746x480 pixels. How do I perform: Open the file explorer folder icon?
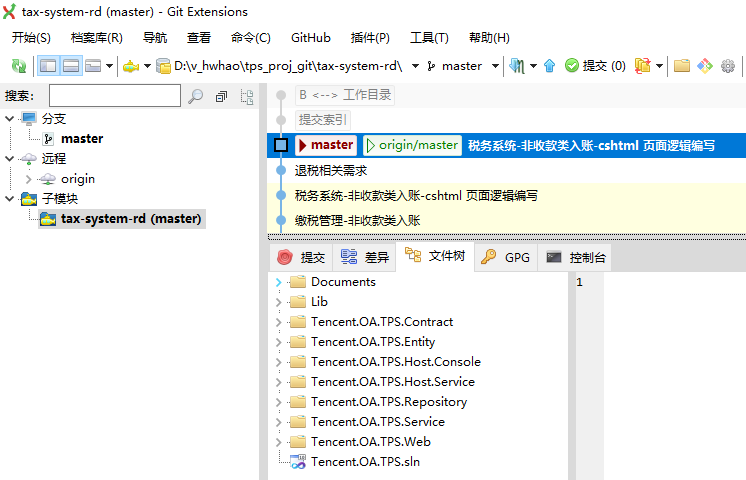682,66
